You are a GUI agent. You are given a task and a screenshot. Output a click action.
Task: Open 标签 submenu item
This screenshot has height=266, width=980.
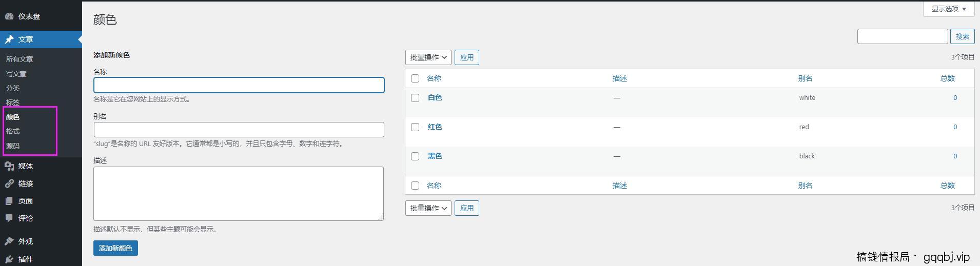click(x=13, y=103)
